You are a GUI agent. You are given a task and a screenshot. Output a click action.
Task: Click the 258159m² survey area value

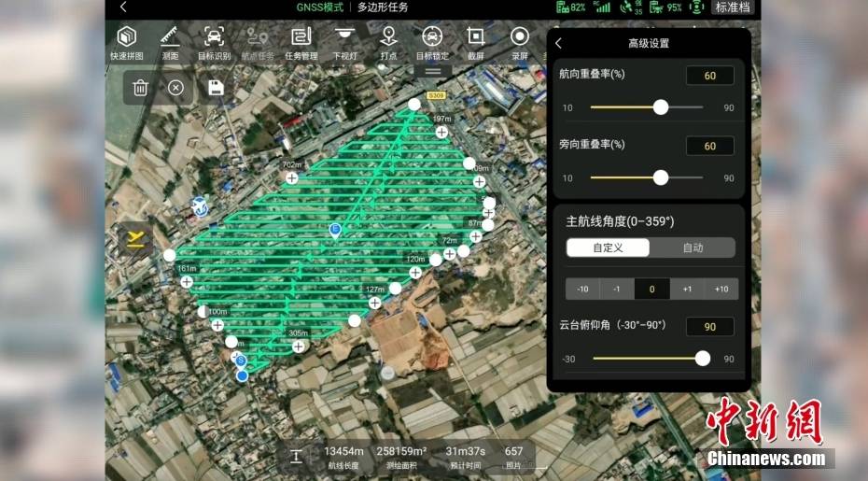(401, 451)
